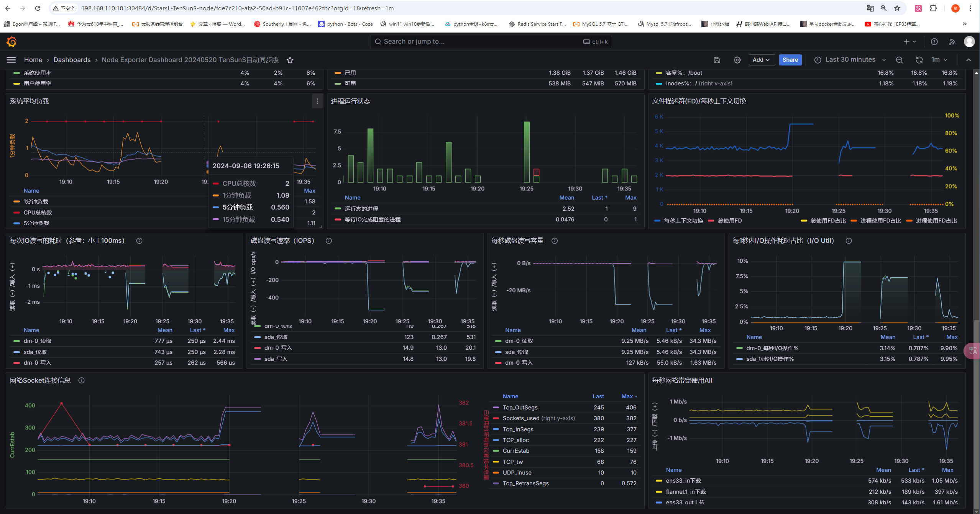Click red Sockets_used color swatch

coord(496,418)
